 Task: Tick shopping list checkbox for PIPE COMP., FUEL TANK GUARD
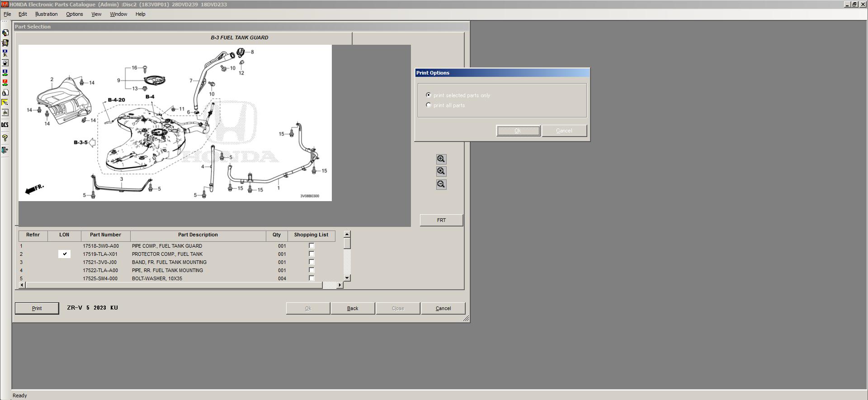311,246
